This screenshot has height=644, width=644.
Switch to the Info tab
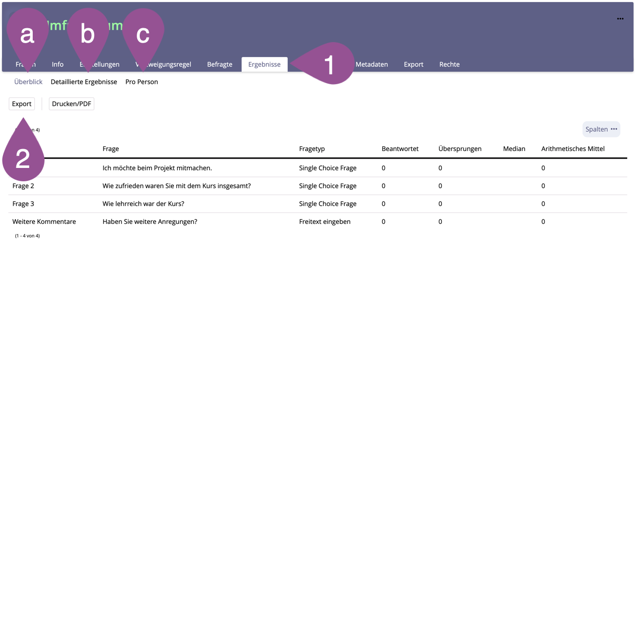(x=57, y=64)
